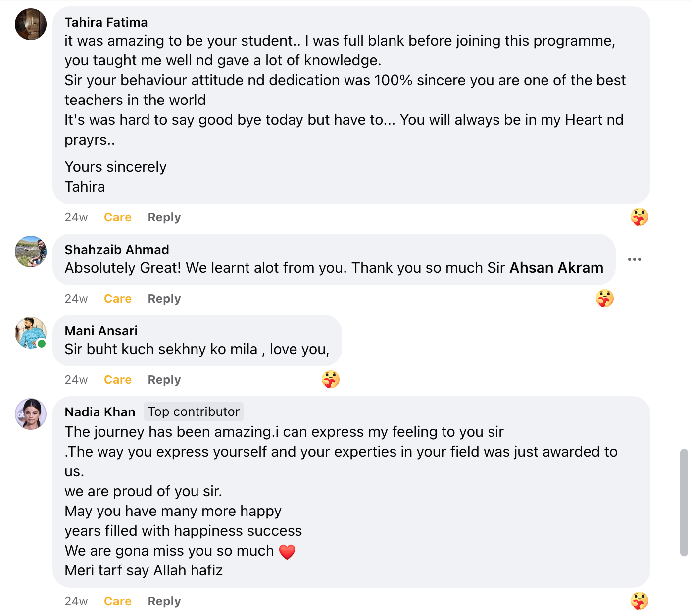Image resolution: width=691 pixels, height=616 pixels.
Task: Open Shahzaib Ahmad's profile picture
Action: click(x=31, y=252)
